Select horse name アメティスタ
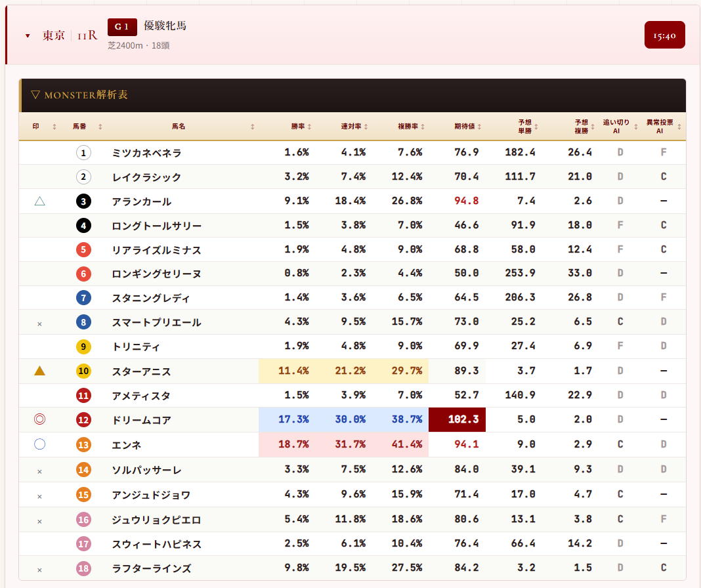The height and width of the screenshot is (588, 701). tap(141, 396)
